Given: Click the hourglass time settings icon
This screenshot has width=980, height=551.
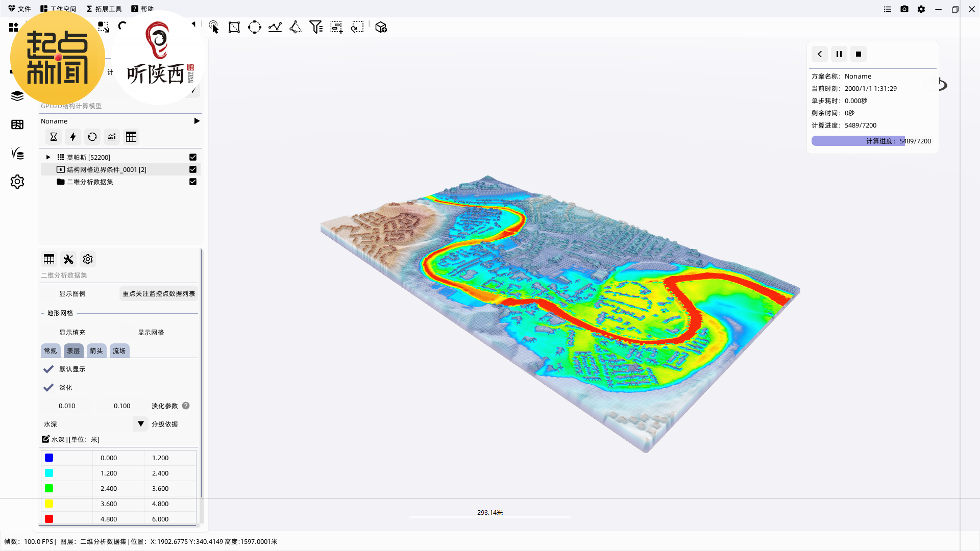Looking at the screenshot, I should point(54,137).
